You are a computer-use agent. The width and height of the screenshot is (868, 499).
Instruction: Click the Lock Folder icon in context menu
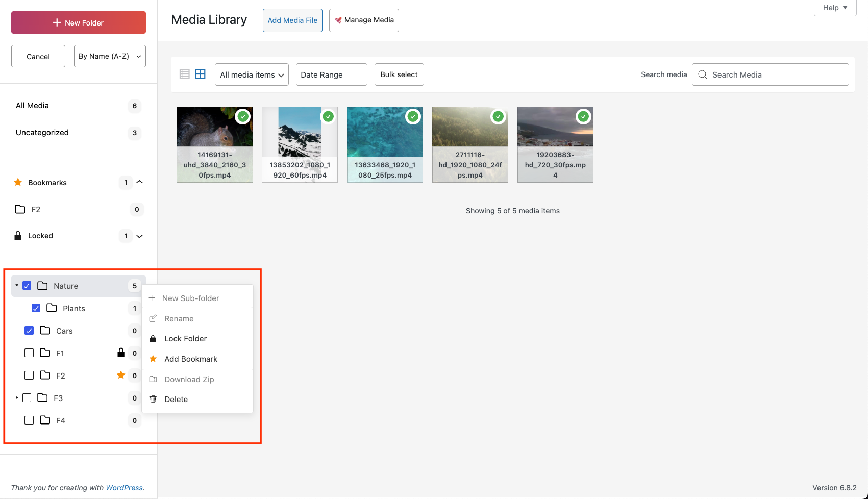tap(153, 338)
